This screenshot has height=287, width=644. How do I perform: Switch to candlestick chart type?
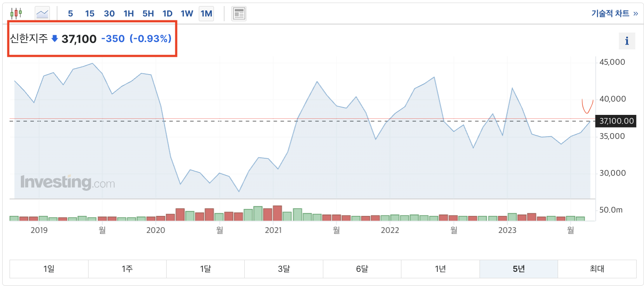[16, 13]
